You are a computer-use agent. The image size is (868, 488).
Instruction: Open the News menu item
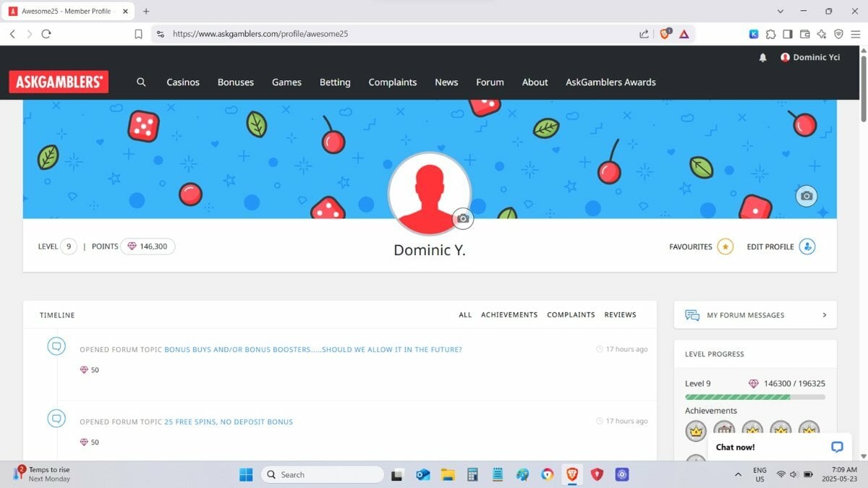446,82
